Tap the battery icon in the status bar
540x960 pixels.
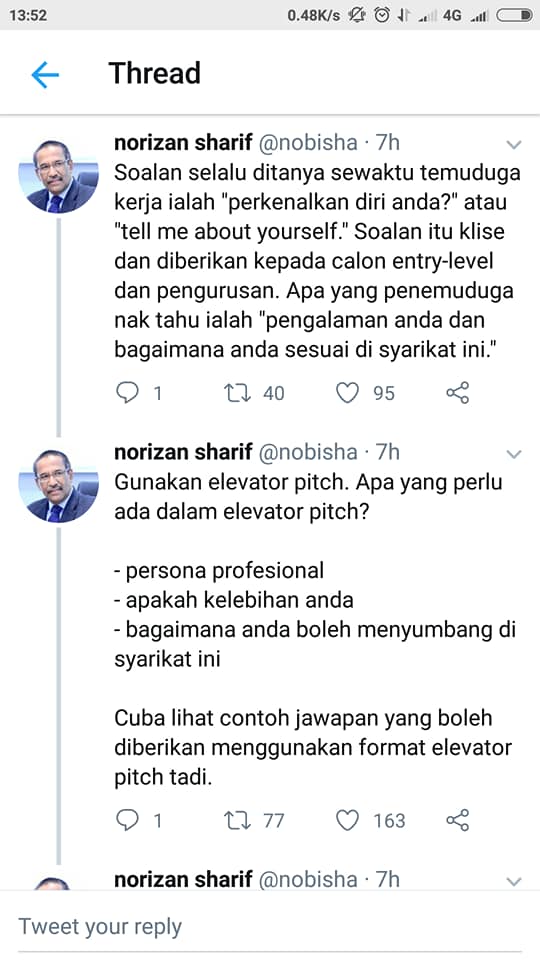(514, 15)
